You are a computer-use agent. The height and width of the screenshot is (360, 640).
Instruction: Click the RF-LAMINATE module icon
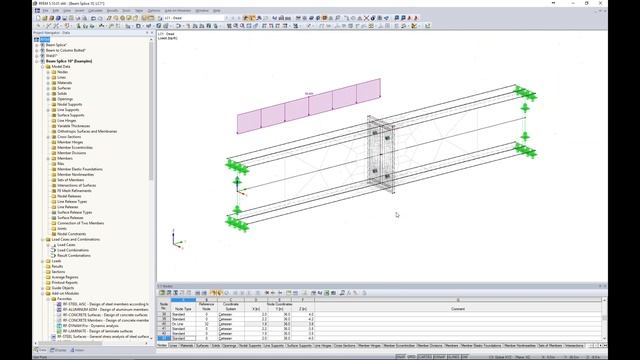[59, 331]
